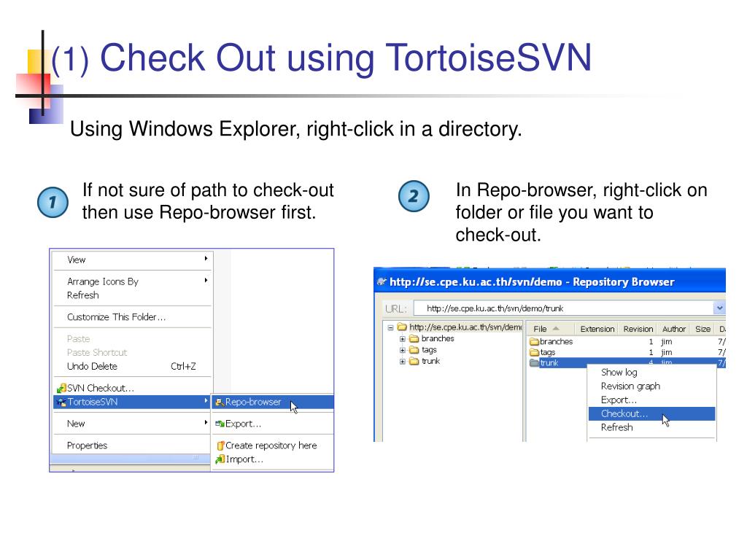This screenshot has height=560, width=747.
Task: Select the repository root URL tree item
Action: point(466,327)
